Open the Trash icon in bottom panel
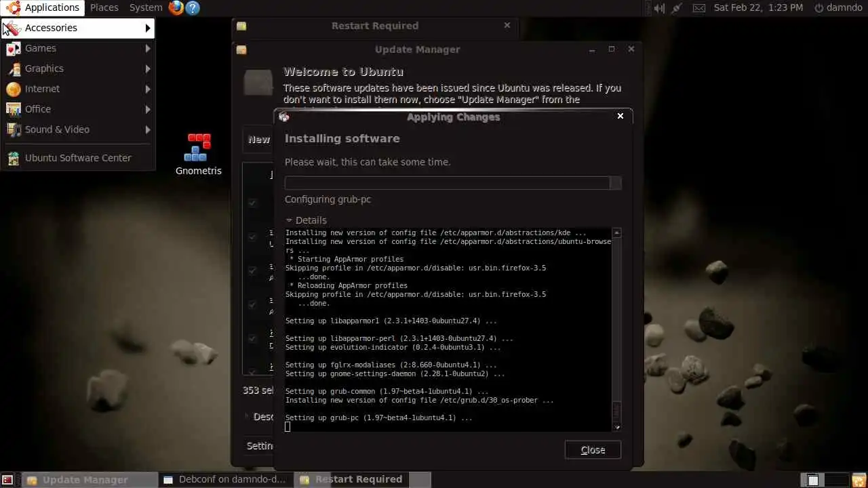Image resolution: width=868 pixels, height=488 pixels. click(859, 480)
